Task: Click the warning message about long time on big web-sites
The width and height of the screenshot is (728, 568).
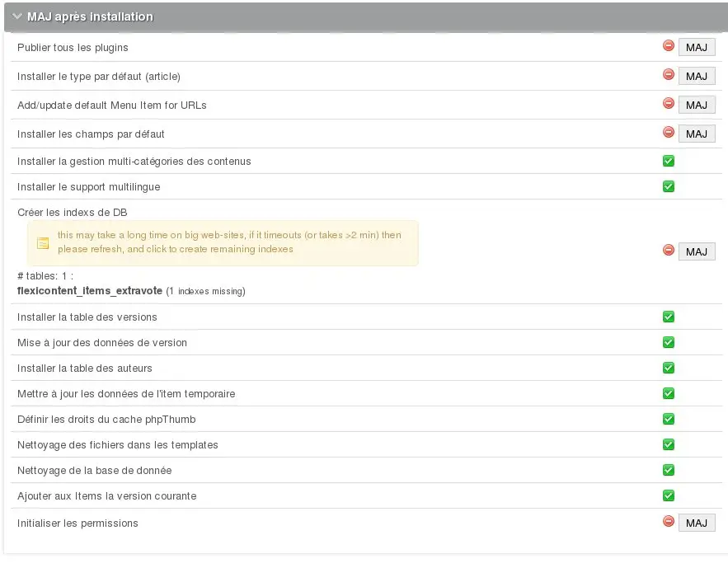Action: (229, 242)
